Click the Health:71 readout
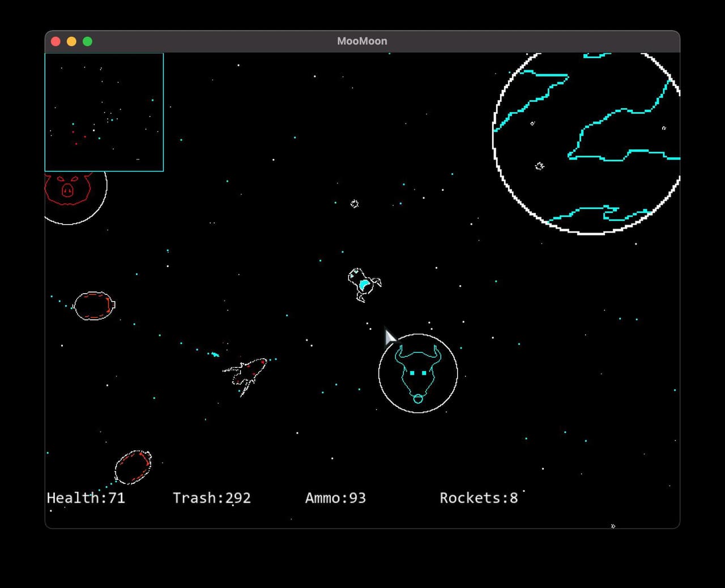This screenshot has width=725, height=588. [x=86, y=498]
